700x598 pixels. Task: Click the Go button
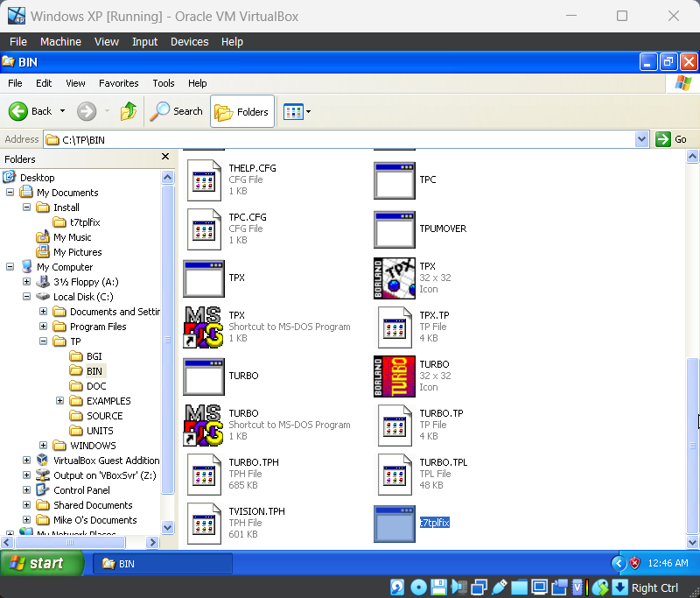(671, 139)
